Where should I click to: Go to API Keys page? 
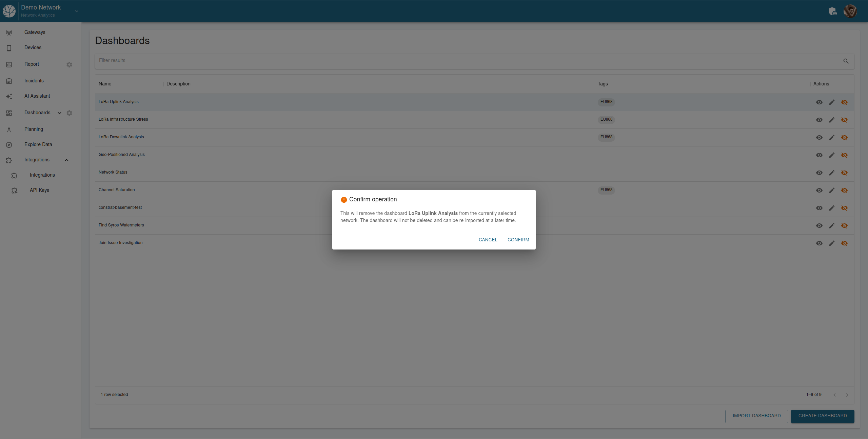click(39, 190)
